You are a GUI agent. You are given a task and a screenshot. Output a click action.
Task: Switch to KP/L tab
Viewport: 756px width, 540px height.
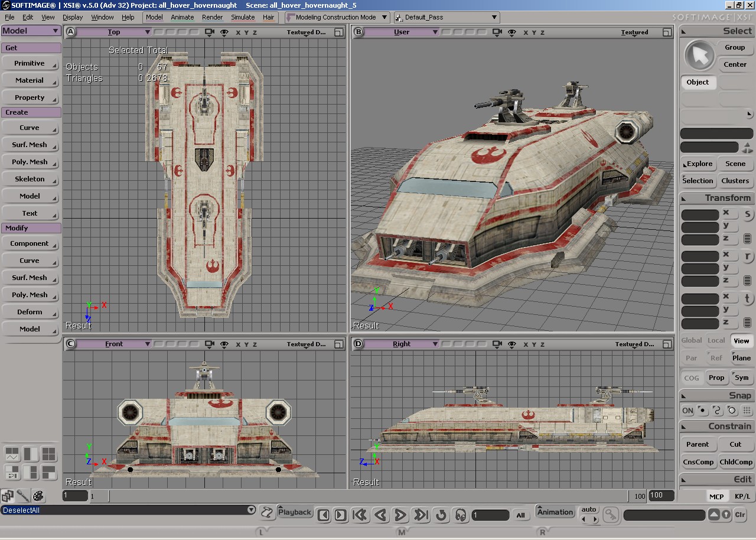[742, 496]
